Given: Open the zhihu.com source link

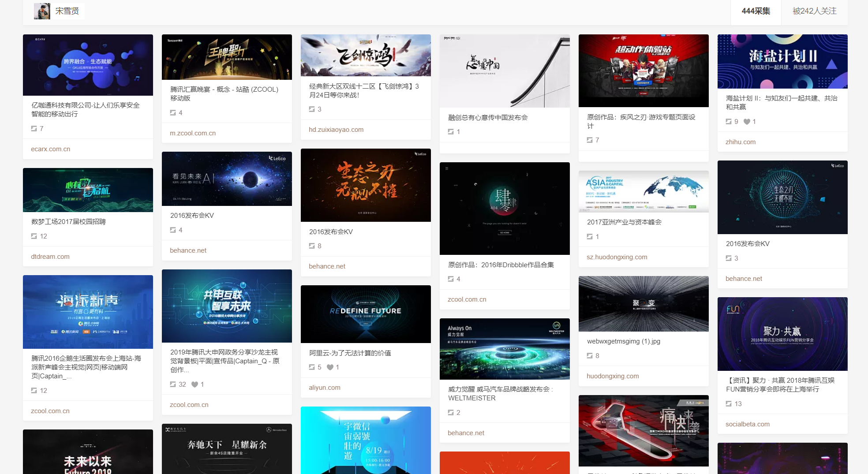Looking at the screenshot, I should point(741,142).
